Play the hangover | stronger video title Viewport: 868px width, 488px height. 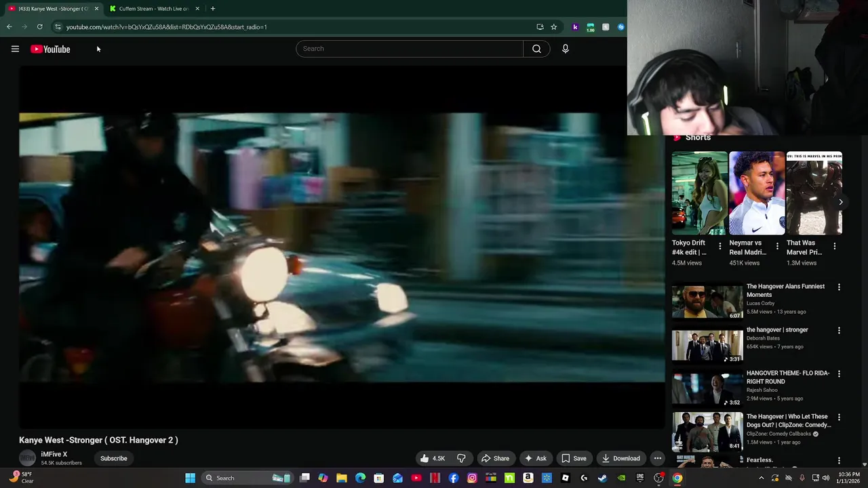777,330
